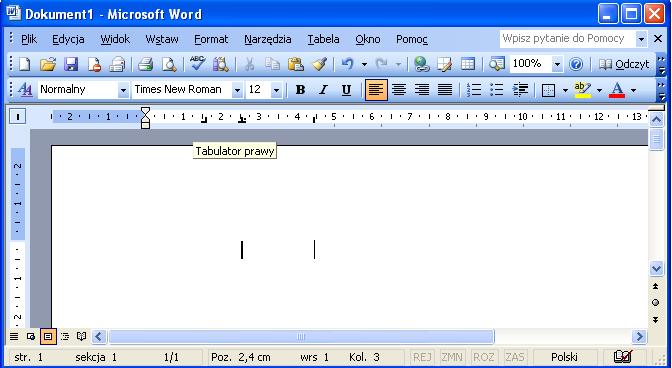This screenshot has width=672, height=368.
Task: Click the Polski language status indicator
Action: point(564,357)
